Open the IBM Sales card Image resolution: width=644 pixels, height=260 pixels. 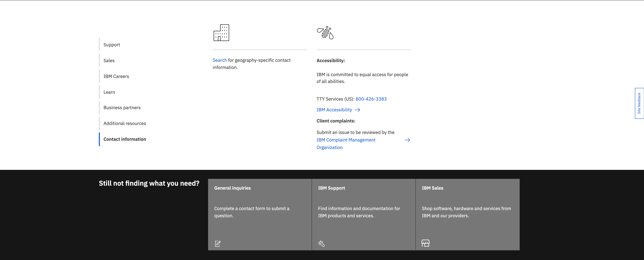point(468,215)
